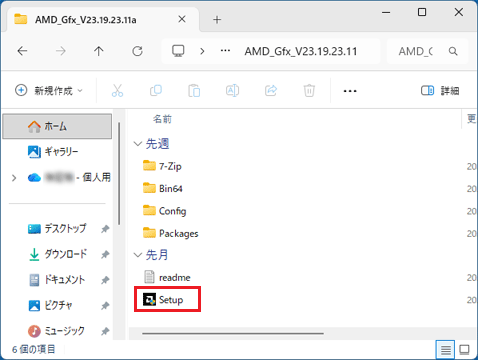Screen dimensions: 478x360
Task: Show hidden path segments via address bar ellipsis
Action: coord(225,51)
